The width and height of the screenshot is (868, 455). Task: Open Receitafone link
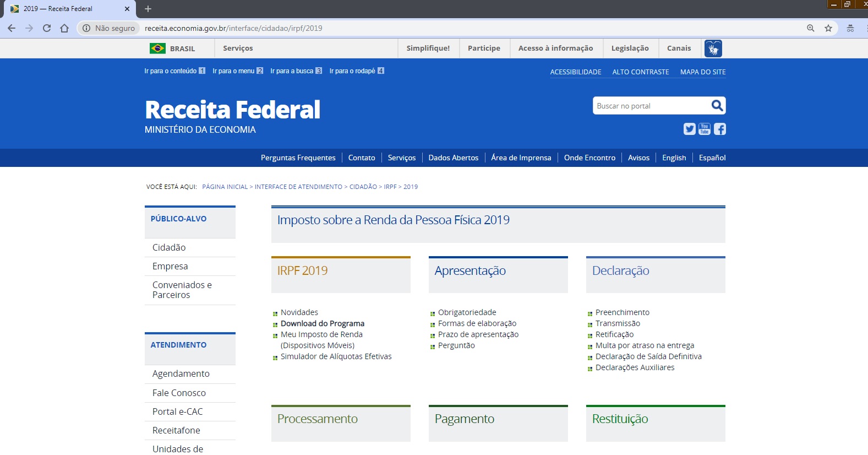pyautogui.click(x=176, y=430)
